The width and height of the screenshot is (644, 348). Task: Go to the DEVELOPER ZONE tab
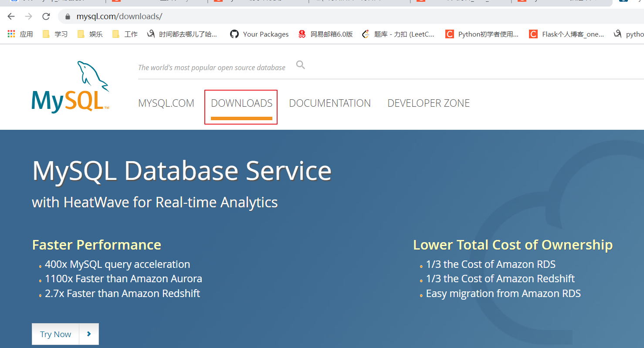429,103
